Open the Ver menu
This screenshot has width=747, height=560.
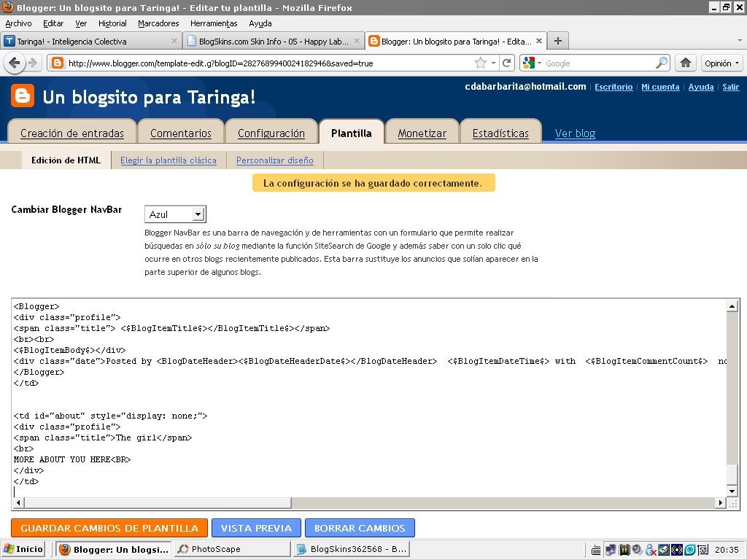tap(81, 23)
